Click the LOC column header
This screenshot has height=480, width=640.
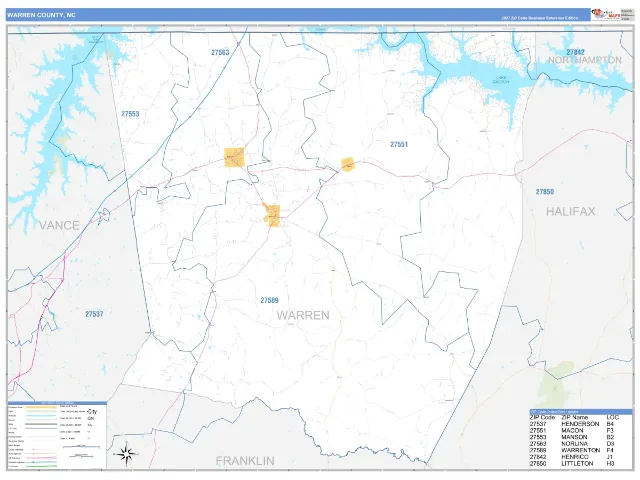click(x=613, y=418)
